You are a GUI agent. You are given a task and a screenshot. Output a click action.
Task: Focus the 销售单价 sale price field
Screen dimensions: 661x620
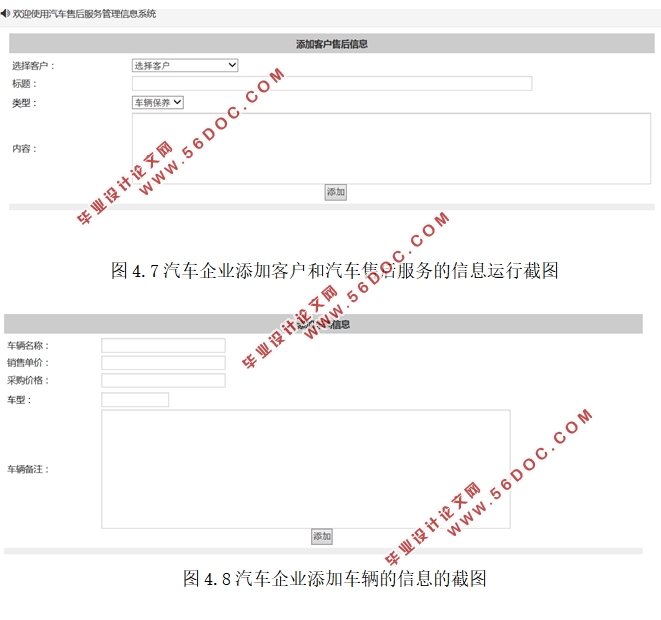coord(163,363)
